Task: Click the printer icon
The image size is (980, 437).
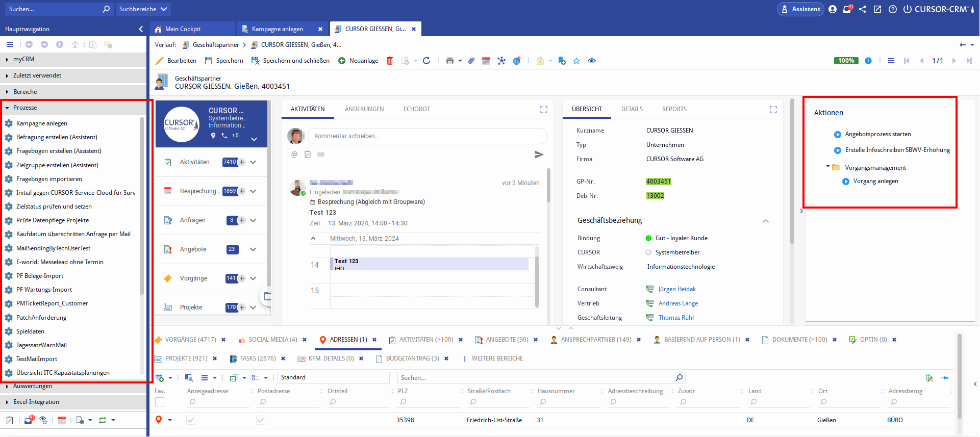Action: pos(449,61)
